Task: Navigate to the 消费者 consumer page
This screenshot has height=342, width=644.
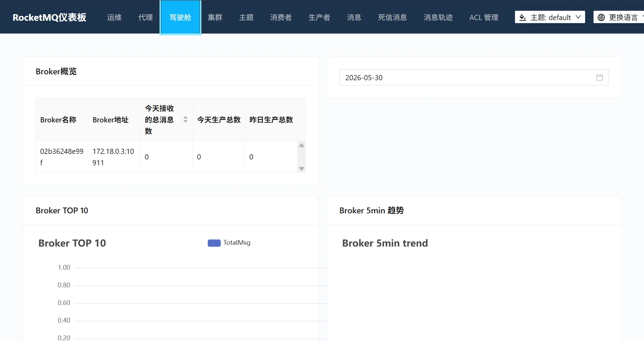Action: (281, 17)
